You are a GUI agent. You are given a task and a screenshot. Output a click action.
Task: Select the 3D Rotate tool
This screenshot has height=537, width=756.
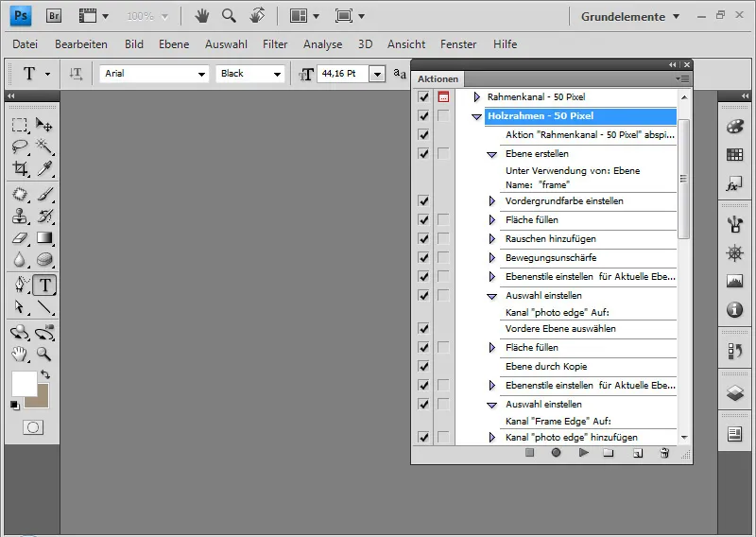[x=19, y=333]
